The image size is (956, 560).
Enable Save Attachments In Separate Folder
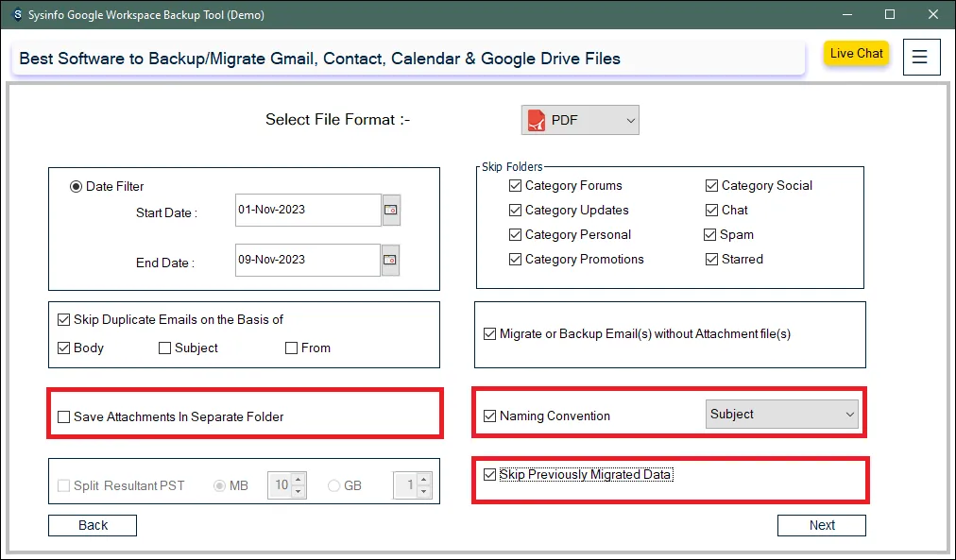coord(64,416)
